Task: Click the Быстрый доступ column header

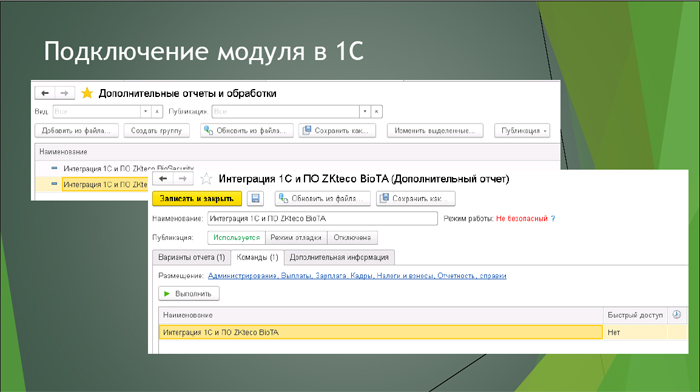Action: point(635,315)
